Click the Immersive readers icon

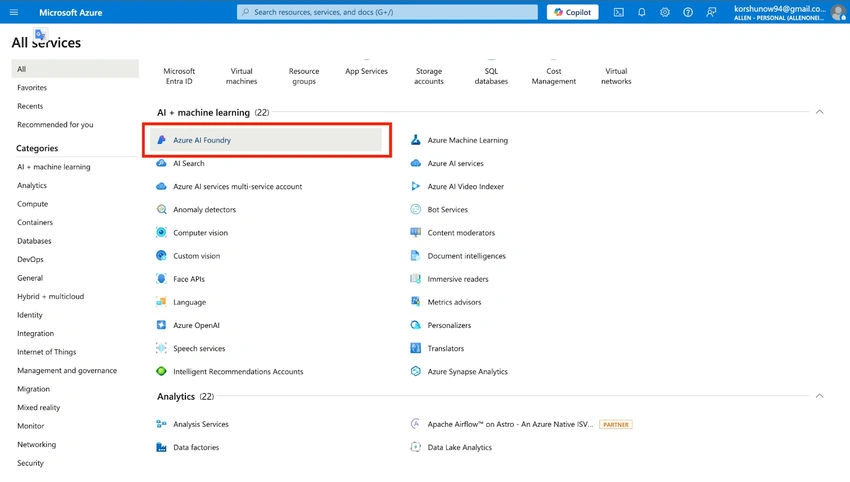[x=416, y=279]
